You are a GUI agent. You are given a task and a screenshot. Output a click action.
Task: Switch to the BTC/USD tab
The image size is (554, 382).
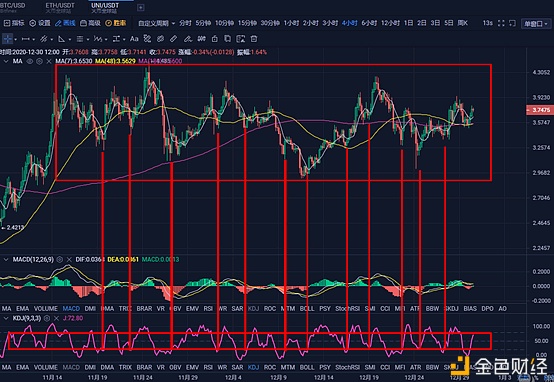pyautogui.click(x=13, y=6)
